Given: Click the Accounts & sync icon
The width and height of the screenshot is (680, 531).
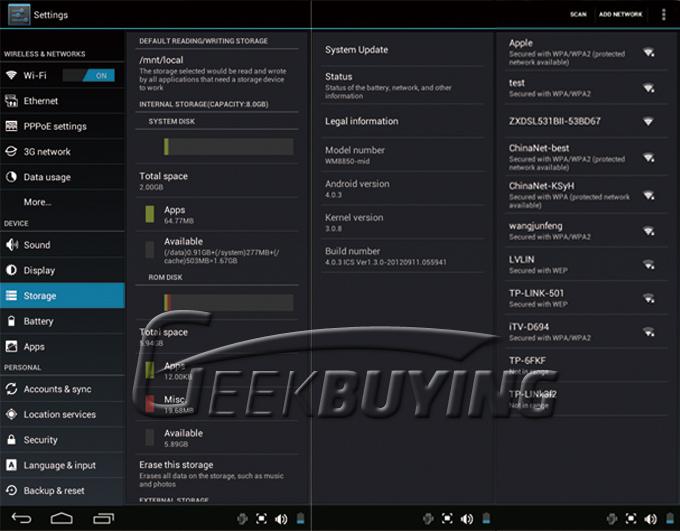Looking at the screenshot, I should 11,389.
